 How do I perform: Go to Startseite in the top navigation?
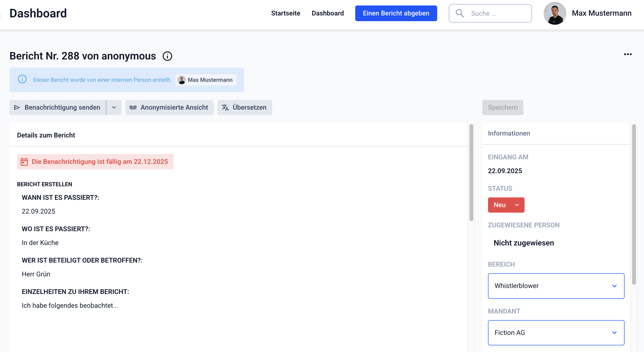pos(285,13)
